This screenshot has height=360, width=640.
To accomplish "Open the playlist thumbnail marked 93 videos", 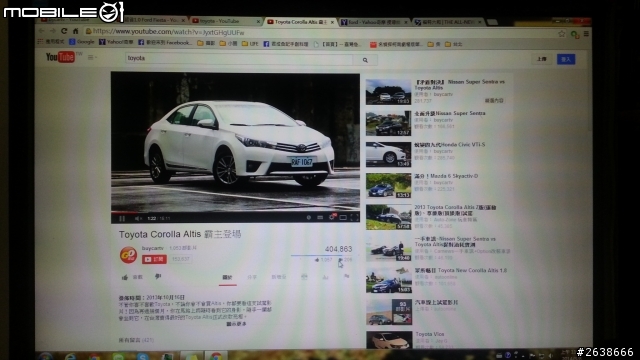I will 389,312.
